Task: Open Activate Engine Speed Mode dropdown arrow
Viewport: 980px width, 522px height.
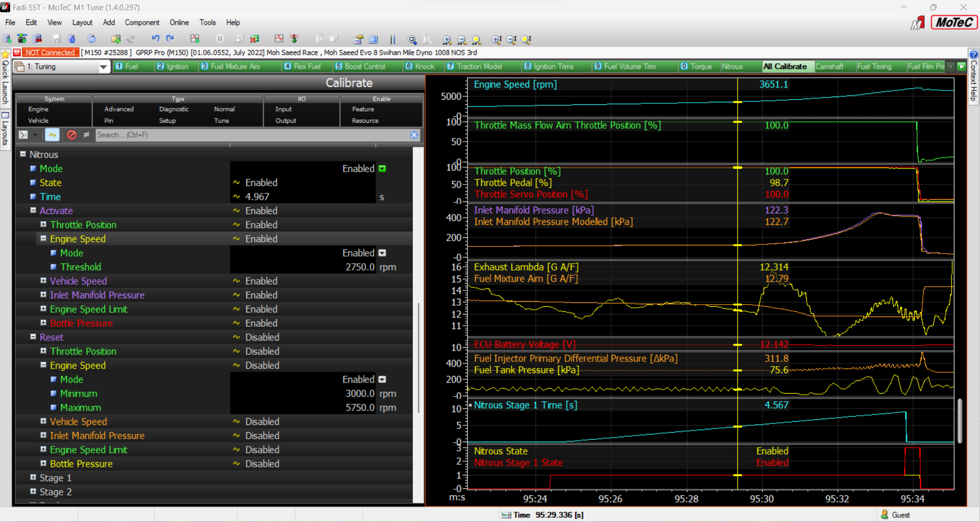Action: [x=382, y=253]
